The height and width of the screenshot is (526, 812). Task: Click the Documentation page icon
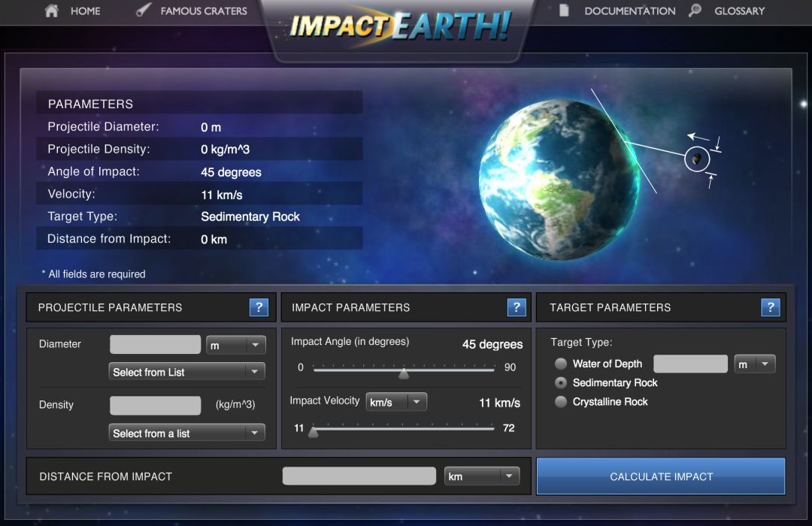(x=564, y=11)
